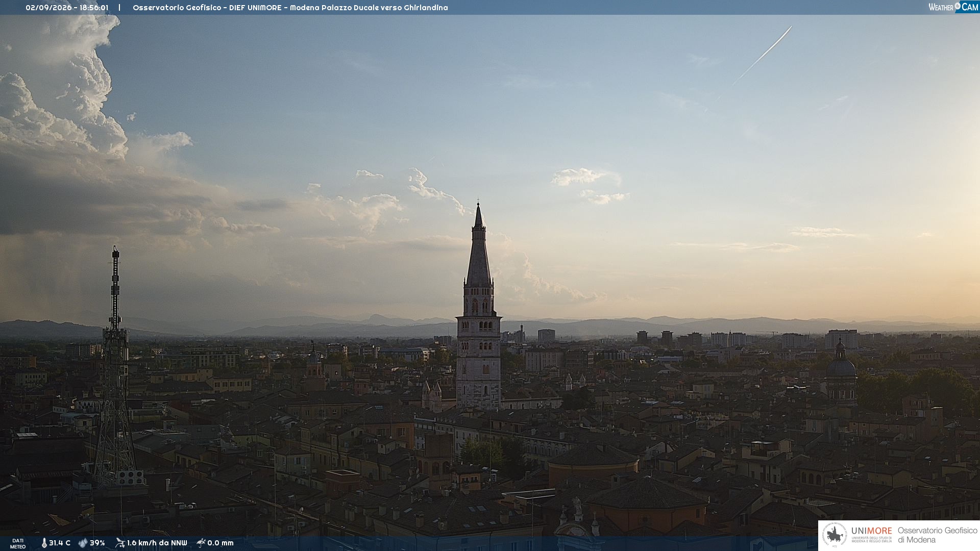Click the thermometer temperature icon
The image size is (980, 551).
(44, 543)
